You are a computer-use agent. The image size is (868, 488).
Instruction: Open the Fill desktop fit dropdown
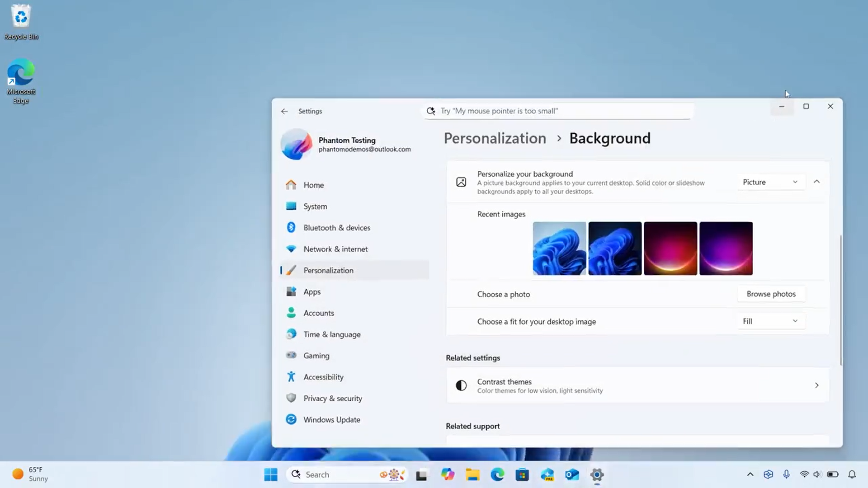pyautogui.click(x=770, y=321)
